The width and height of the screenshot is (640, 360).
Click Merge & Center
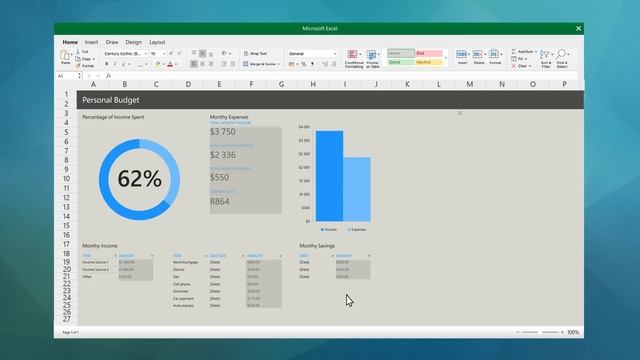(261, 64)
